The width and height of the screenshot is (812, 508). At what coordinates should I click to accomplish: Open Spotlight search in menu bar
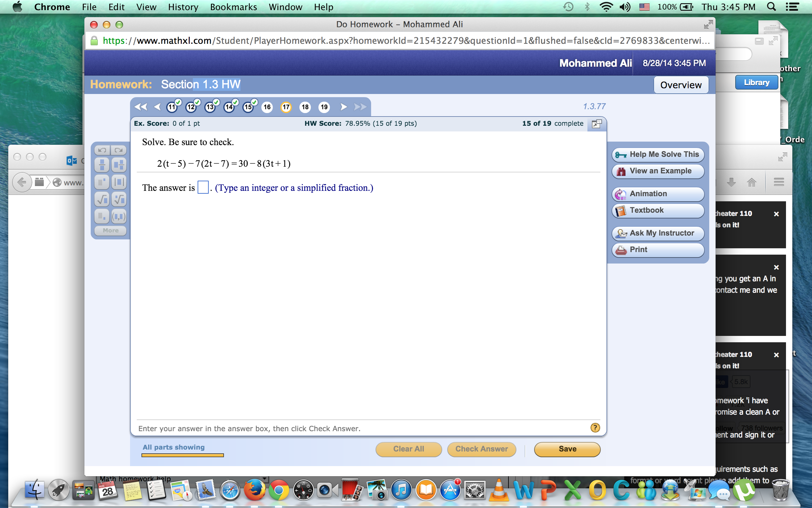[x=771, y=7]
